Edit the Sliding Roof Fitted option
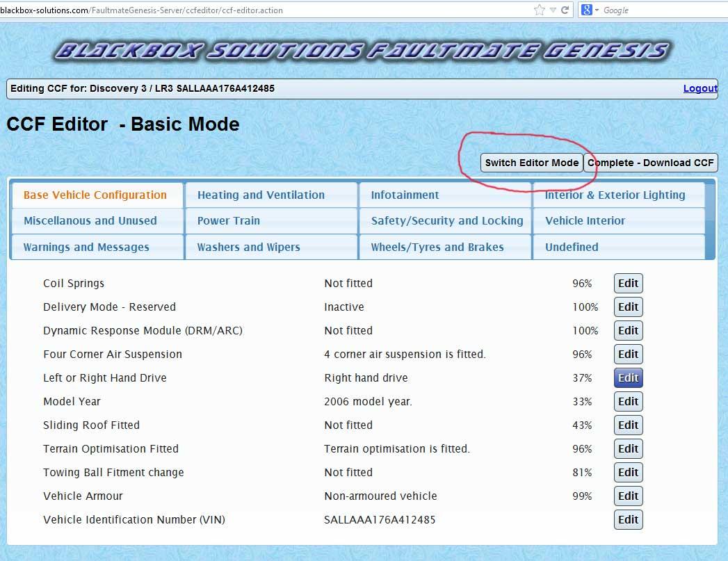Viewport: 728px width, 561px height. point(628,425)
